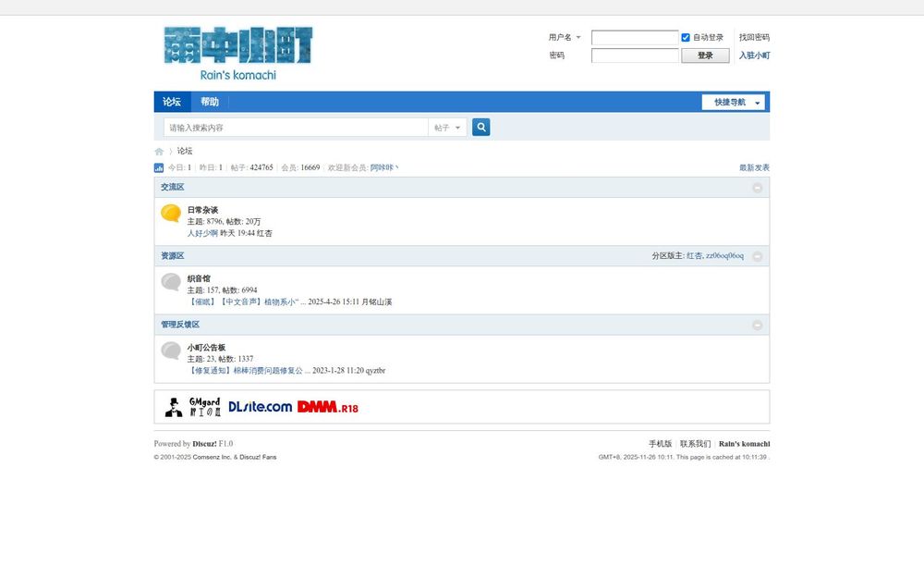Screen dimensions: 924x578
Task: Click the 找回密码 link
Action: (x=754, y=37)
